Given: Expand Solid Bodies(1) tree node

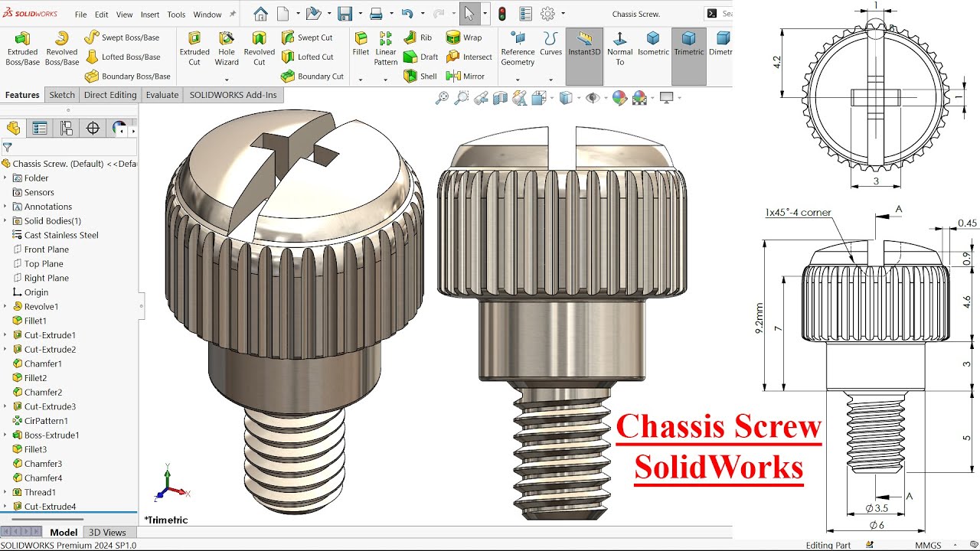Looking at the screenshot, I should (5, 220).
